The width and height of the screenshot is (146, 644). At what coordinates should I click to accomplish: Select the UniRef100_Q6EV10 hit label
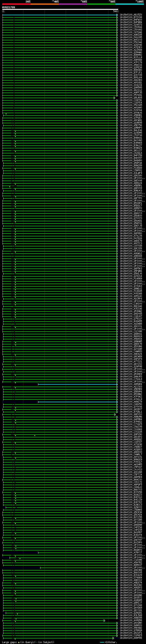[x=131, y=414]
